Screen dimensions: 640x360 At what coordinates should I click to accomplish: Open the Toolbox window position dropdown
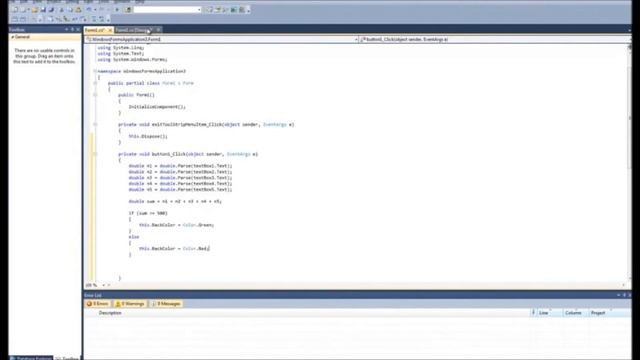pyautogui.click(x=66, y=29)
